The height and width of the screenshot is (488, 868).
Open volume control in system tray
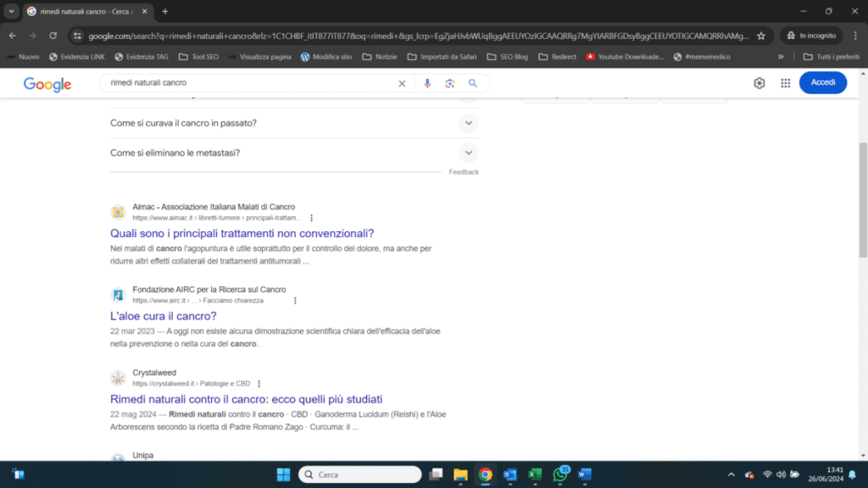[781, 474]
